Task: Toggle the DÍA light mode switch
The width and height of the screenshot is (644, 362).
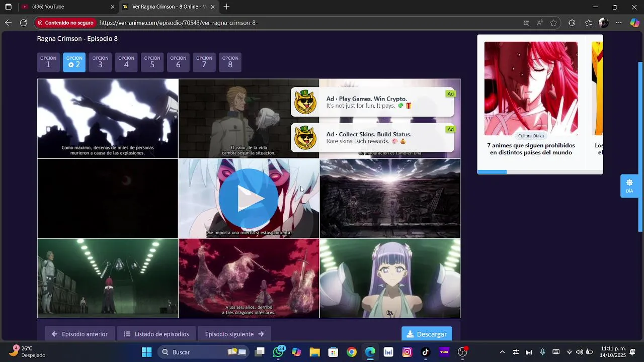Action: pyautogui.click(x=629, y=186)
